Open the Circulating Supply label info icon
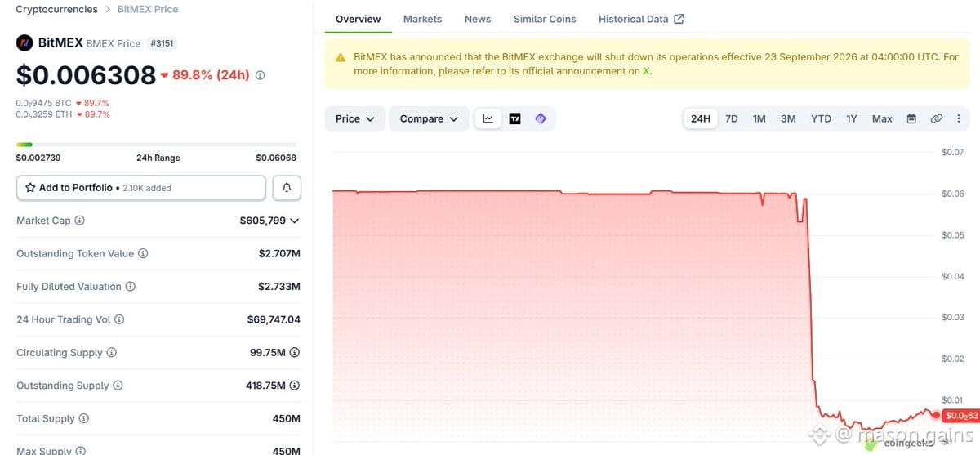The image size is (980, 455). (x=111, y=353)
